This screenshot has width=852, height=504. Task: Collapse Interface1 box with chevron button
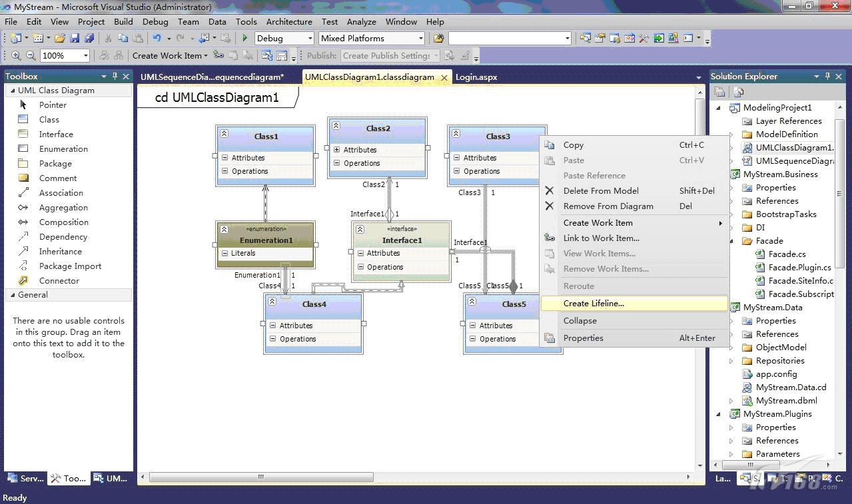(360, 229)
